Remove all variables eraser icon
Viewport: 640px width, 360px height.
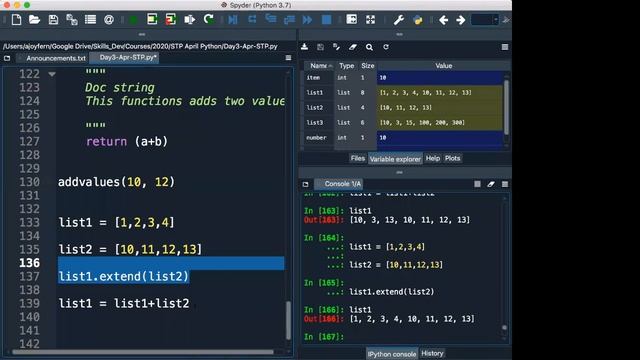click(353, 47)
